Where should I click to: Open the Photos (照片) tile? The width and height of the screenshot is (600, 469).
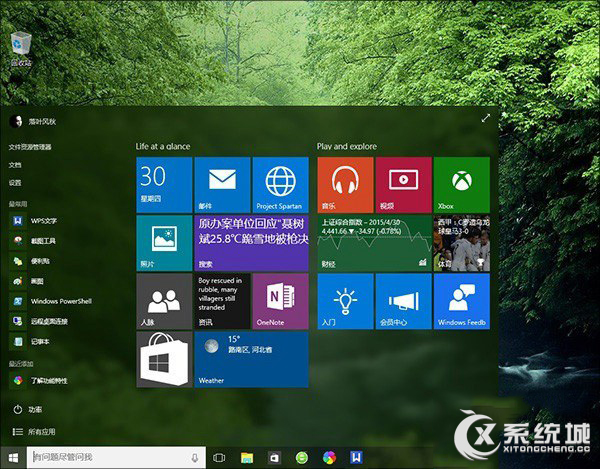(x=164, y=243)
